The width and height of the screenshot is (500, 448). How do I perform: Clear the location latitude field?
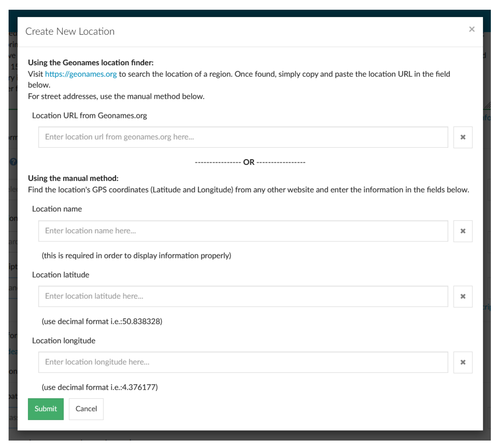click(x=462, y=296)
